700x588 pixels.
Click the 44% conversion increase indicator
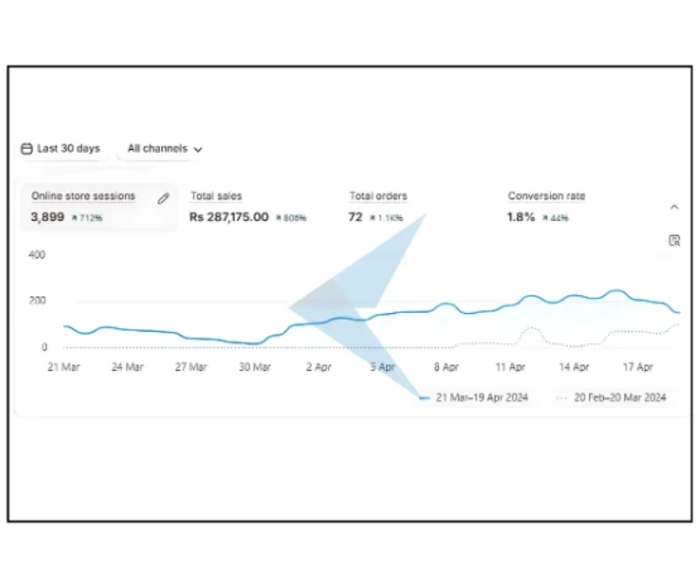pos(556,218)
